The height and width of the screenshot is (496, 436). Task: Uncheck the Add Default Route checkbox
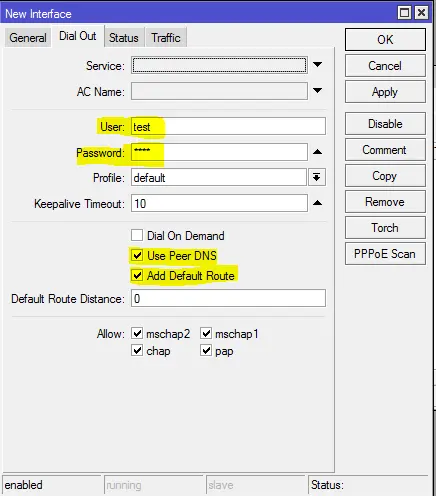[x=137, y=275]
